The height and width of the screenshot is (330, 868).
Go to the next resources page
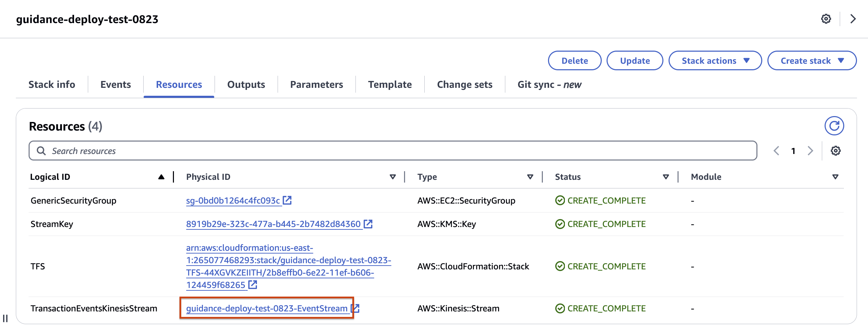[810, 151]
